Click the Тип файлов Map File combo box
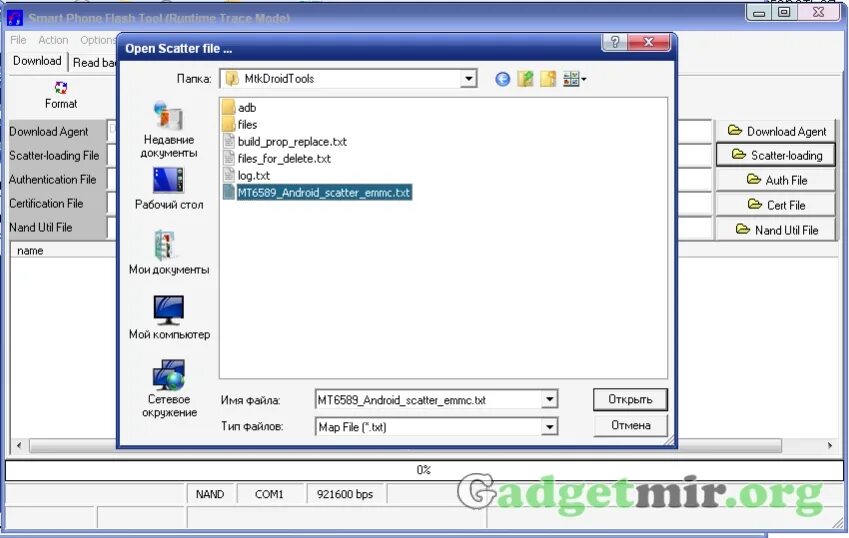This screenshot has width=849, height=538. [436, 427]
